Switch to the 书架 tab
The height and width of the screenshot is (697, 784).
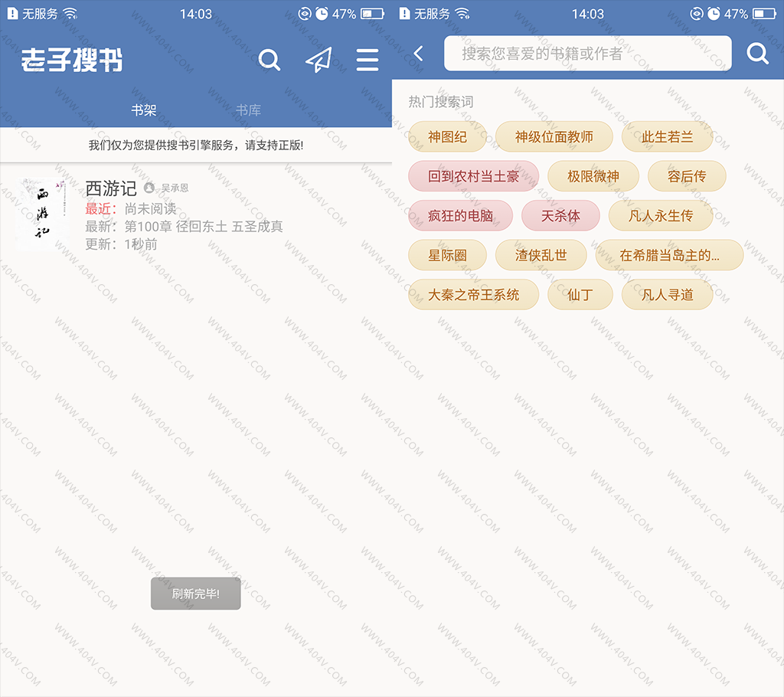point(143,110)
